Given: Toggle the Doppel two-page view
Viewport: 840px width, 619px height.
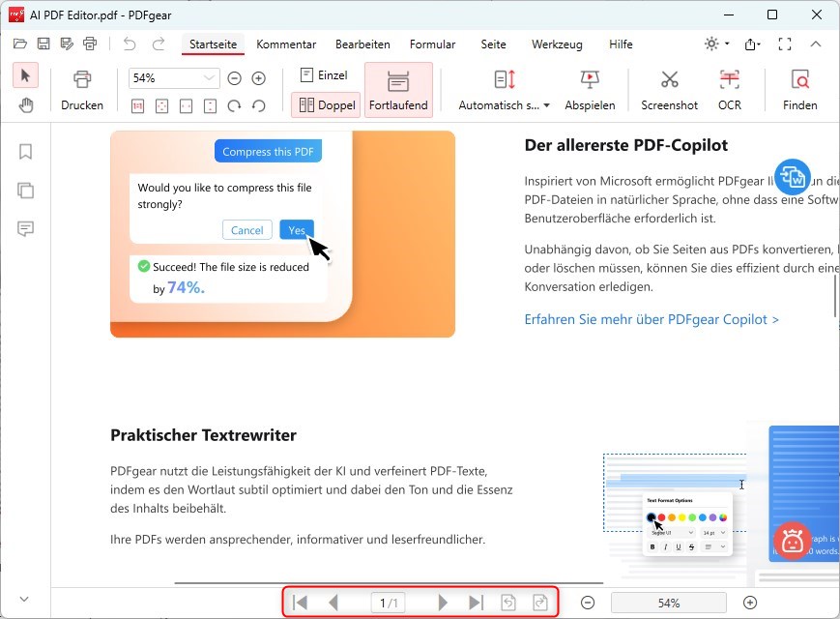Looking at the screenshot, I should point(327,105).
